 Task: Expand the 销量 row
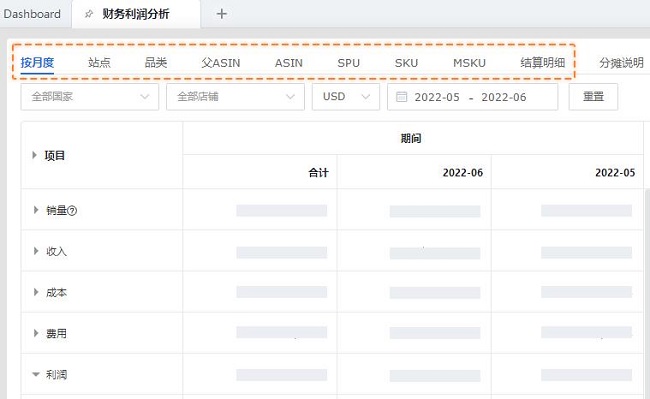pyautogui.click(x=36, y=210)
